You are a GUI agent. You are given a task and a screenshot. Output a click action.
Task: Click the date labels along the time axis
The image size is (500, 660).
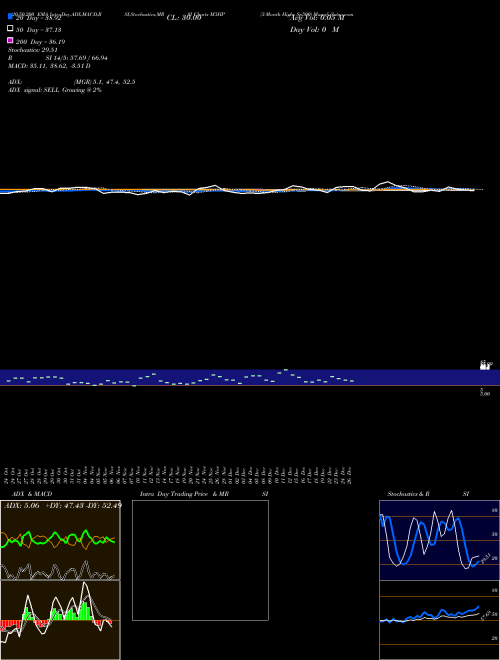(x=178, y=475)
